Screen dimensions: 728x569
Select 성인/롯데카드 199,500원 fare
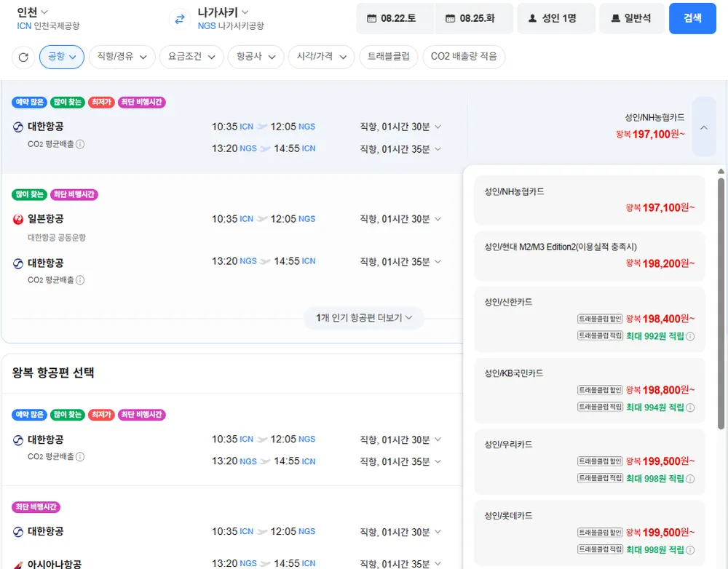[x=589, y=534]
